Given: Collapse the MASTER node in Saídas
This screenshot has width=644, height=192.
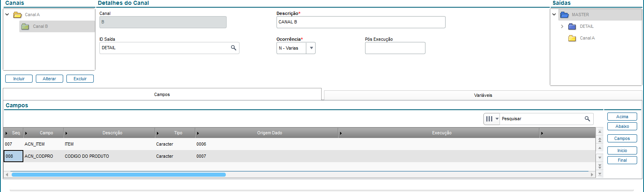Looking at the screenshot, I should pos(554,15).
